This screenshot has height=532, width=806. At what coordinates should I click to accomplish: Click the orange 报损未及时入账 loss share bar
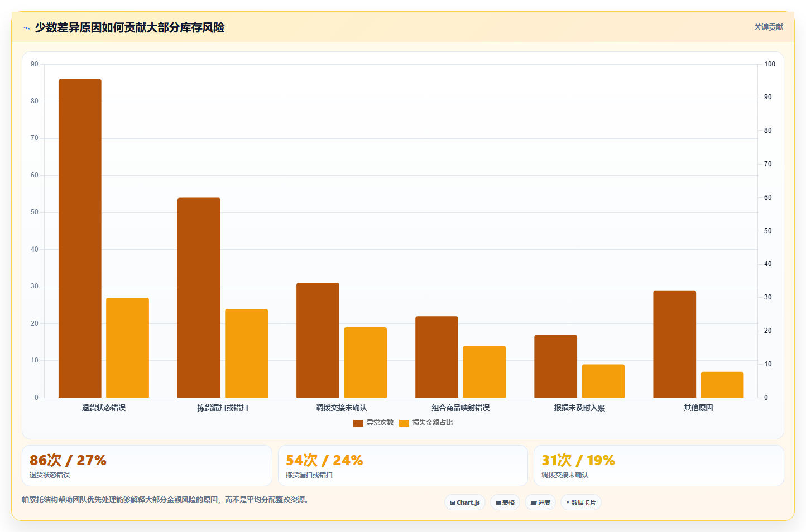pyautogui.click(x=603, y=381)
